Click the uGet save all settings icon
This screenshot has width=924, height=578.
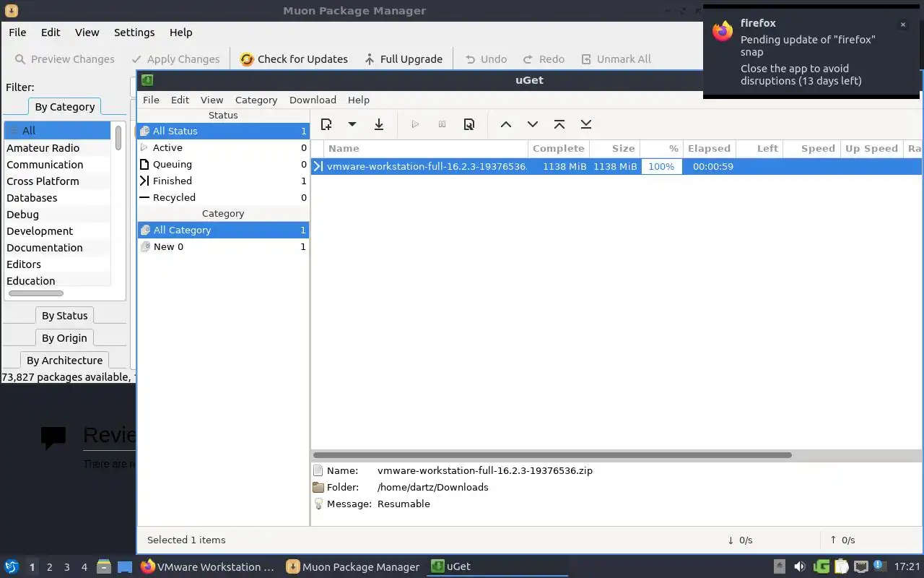click(x=379, y=124)
